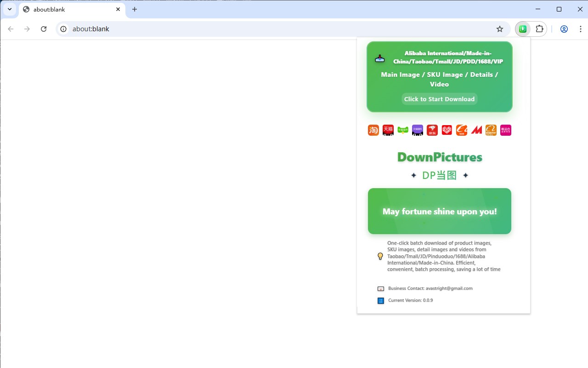Viewport: 588px width, 368px height.
Task: Bookmark this tab with the star icon
Action: pos(500,29)
